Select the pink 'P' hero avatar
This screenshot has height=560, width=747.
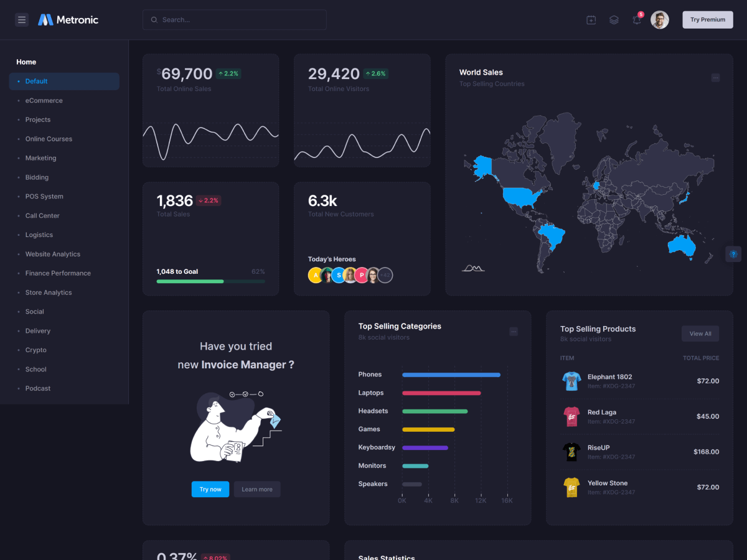tap(361, 275)
